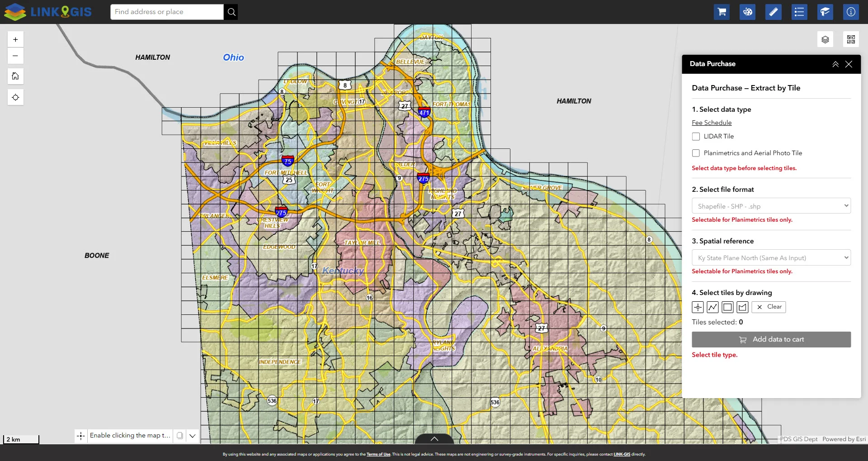Collapse the Data Purchase panel
This screenshot has height=461, width=868.
tap(835, 64)
